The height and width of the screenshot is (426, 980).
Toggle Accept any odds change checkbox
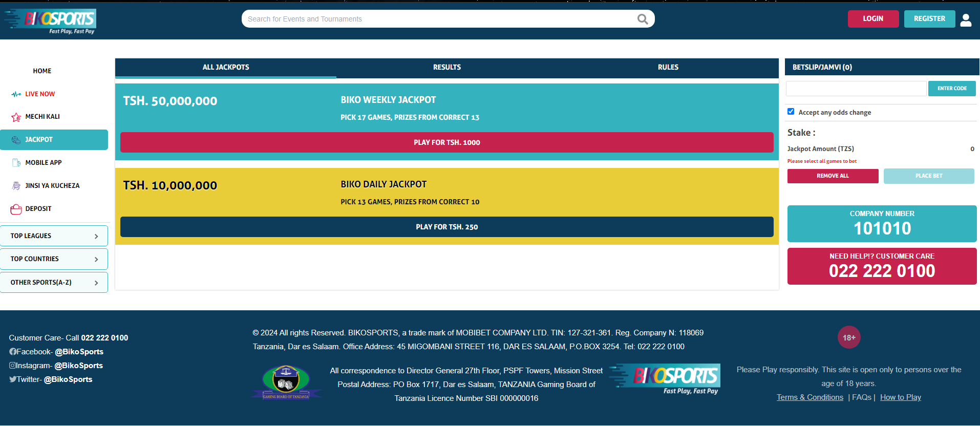click(x=791, y=112)
